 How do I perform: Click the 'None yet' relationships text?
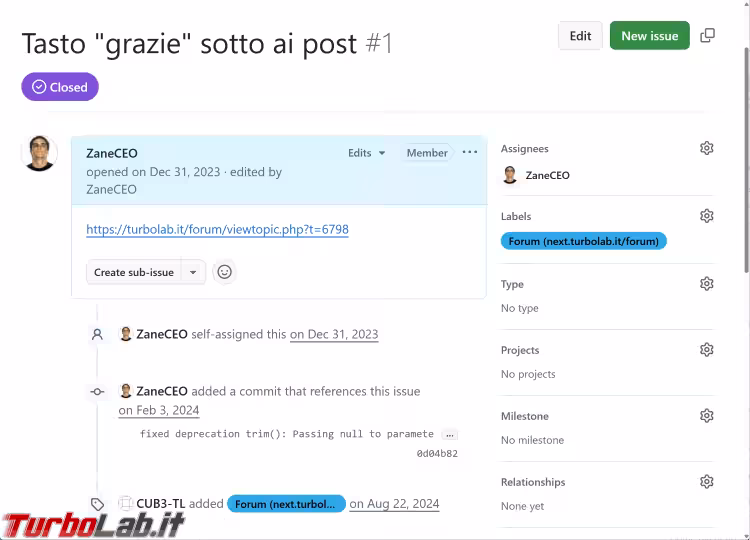(x=522, y=506)
